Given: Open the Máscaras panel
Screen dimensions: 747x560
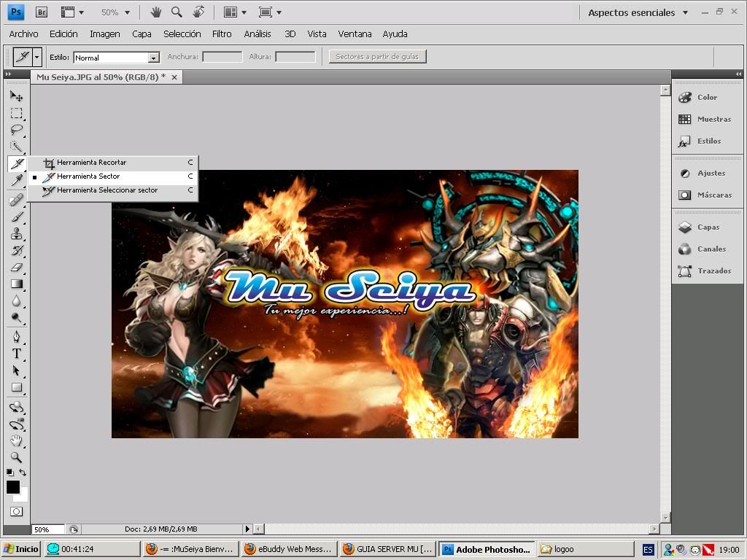Looking at the screenshot, I should point(708,195).
